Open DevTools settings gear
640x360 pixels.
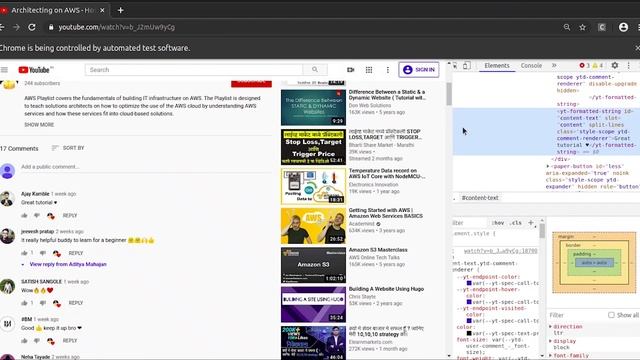(615, 65)
